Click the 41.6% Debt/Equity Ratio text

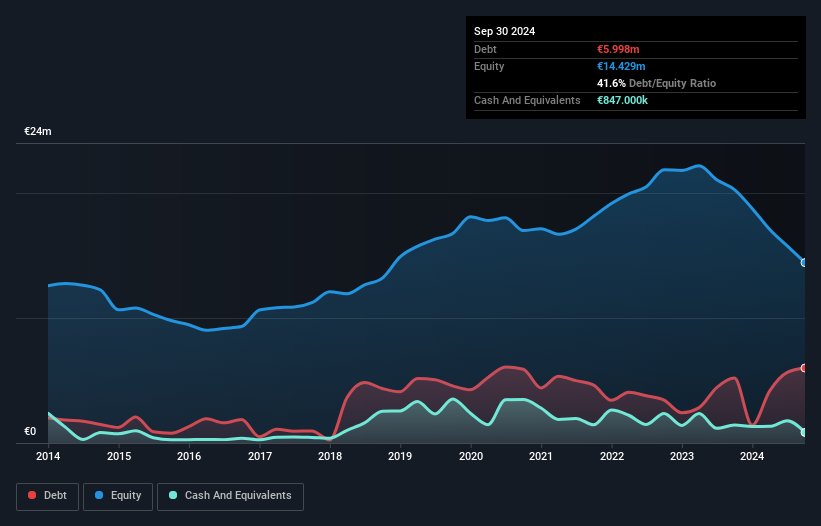(656, 83)
